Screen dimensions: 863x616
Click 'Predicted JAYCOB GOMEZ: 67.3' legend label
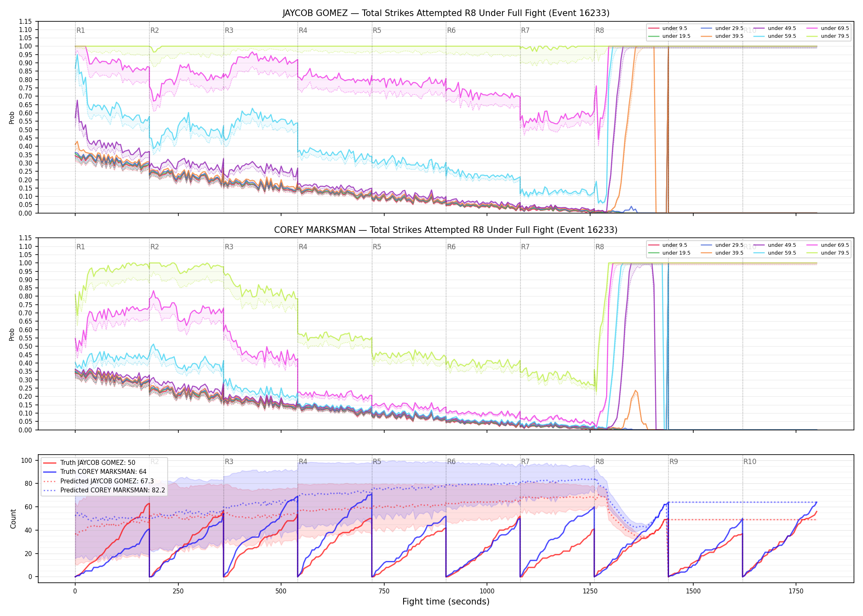coord(107,481)
